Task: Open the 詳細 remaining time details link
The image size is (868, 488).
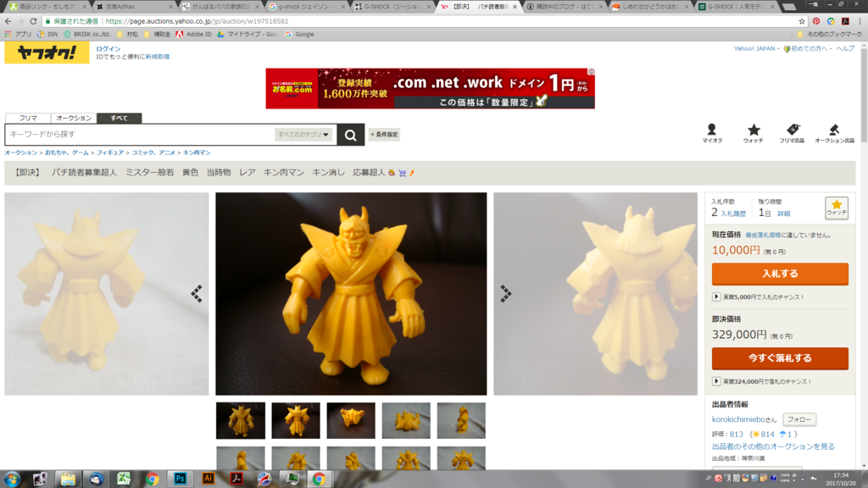Action: tap(784, 213)
